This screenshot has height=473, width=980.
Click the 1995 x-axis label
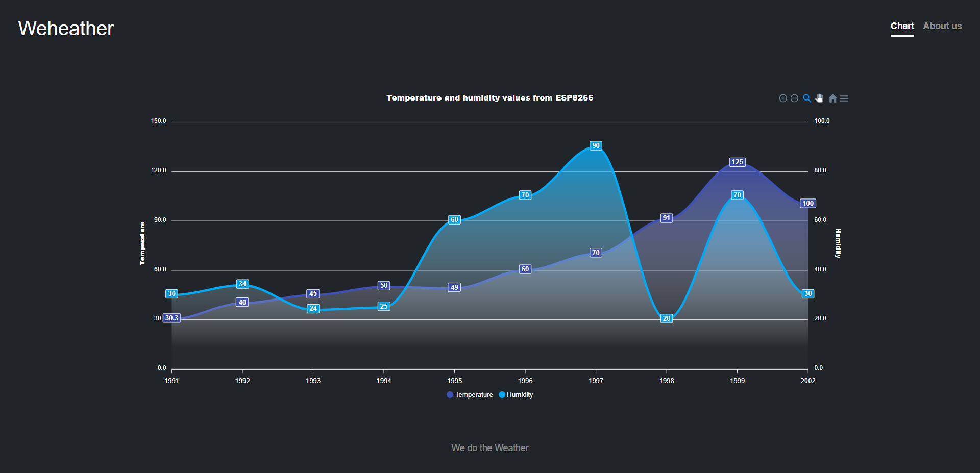pos(454,381)
